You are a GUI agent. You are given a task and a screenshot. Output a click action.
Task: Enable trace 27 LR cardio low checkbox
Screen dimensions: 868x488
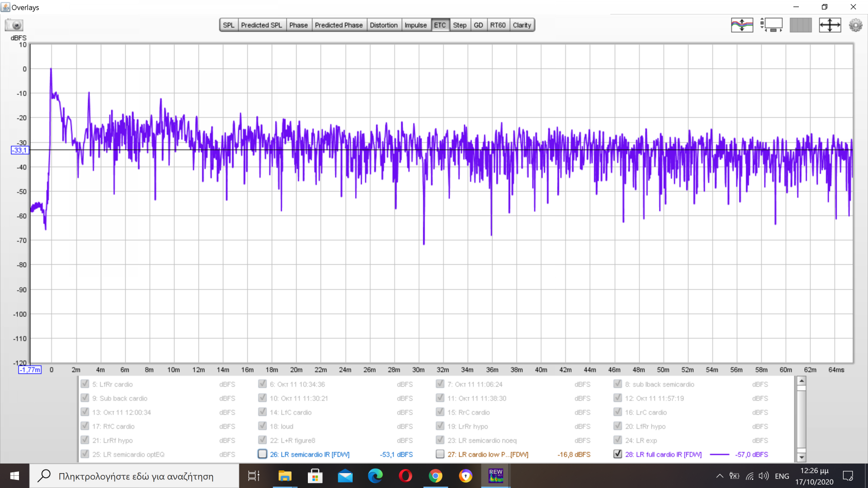pyautogui.click(x=440, y=454)
